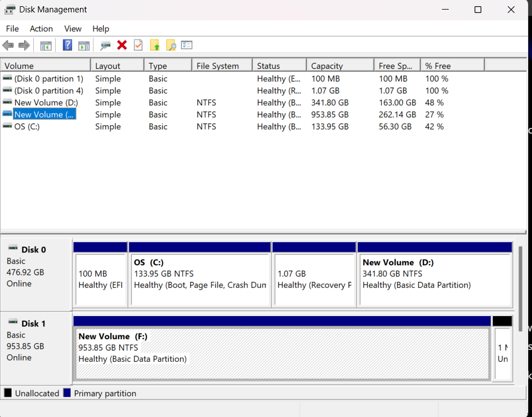Maximize the Disk Management window

click(x=478, y=10)
